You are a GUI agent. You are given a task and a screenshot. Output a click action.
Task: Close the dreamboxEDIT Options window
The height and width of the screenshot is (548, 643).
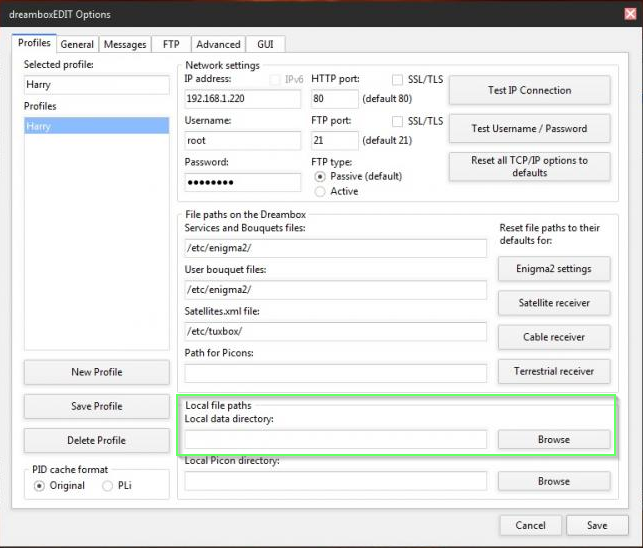[x=630, y=14]
